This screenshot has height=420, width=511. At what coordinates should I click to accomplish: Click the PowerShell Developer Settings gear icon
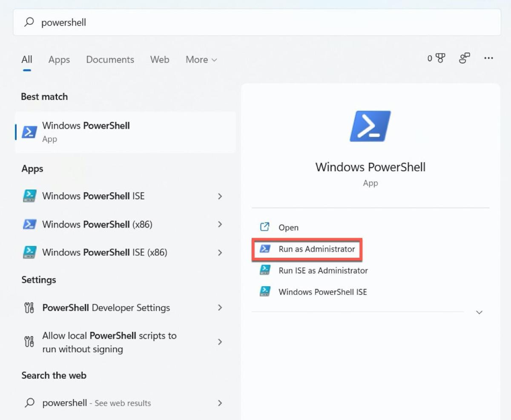[29, 308]
